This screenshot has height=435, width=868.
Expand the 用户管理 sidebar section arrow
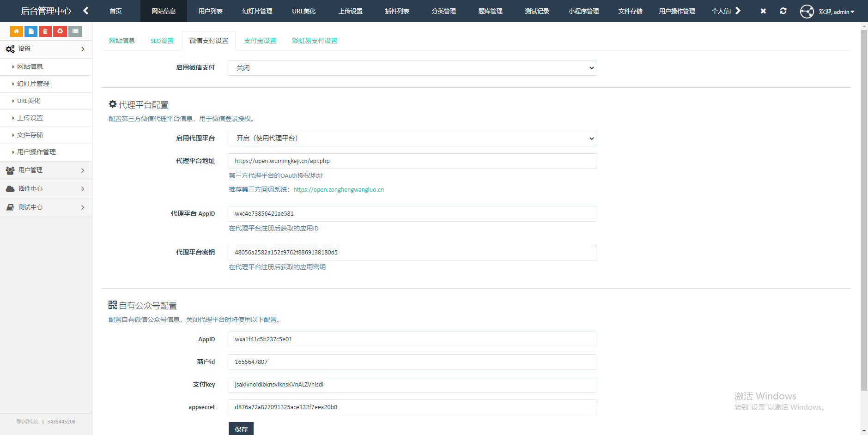[x=83, y=170]
